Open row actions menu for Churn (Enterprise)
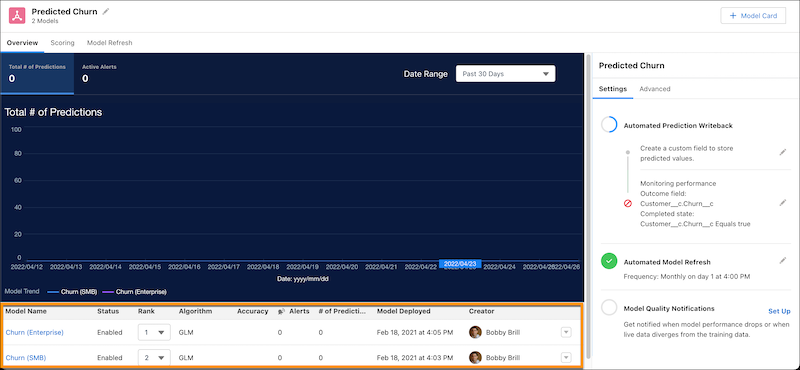 [x=566, y=332]
